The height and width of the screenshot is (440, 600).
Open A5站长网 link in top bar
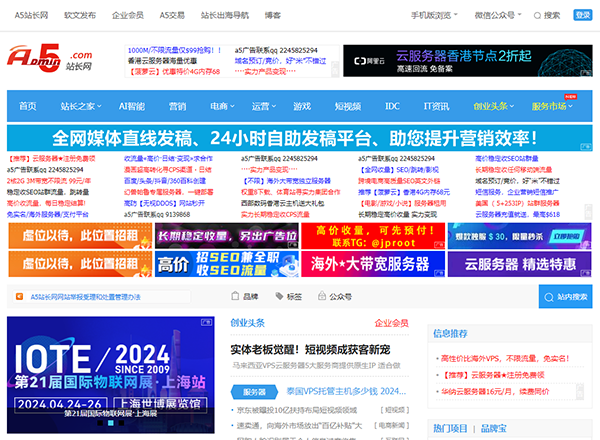click(x=31, y=15)
